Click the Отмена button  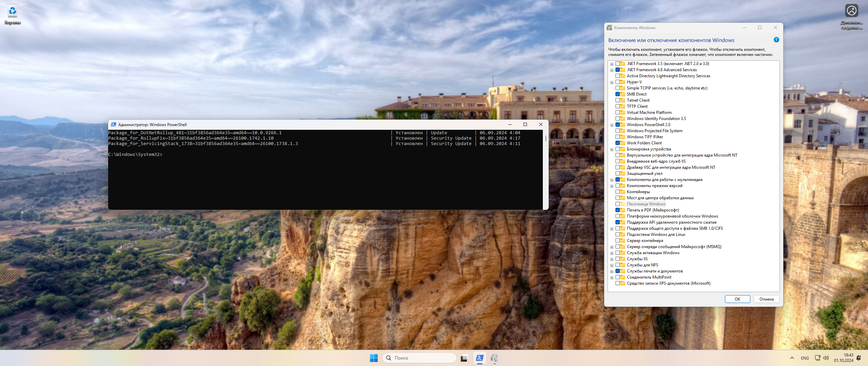[766, 299]
